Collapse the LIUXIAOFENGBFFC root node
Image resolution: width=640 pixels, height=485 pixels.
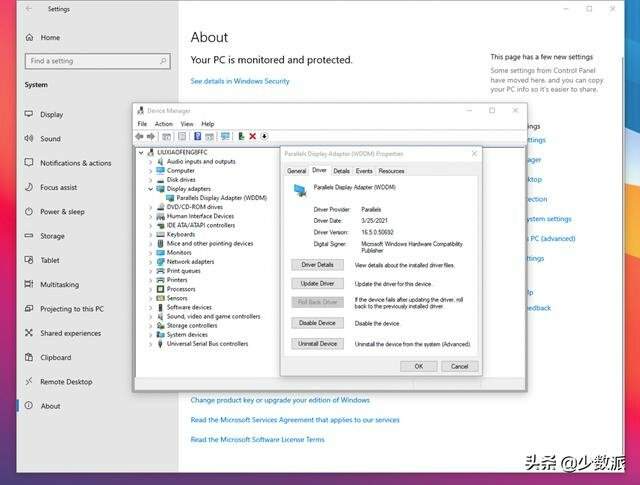141,152
